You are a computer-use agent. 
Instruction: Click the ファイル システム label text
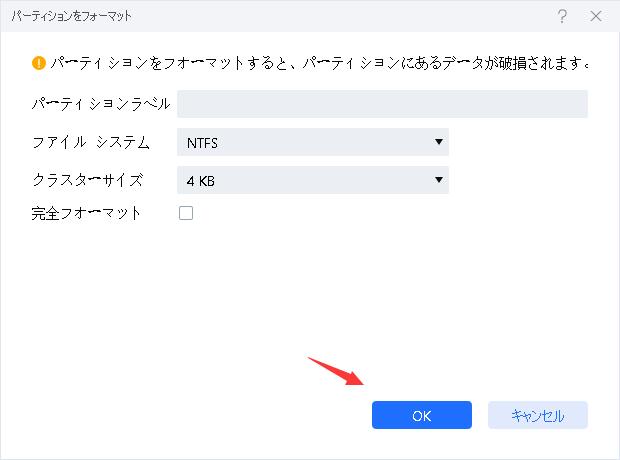tap(91, 142)
